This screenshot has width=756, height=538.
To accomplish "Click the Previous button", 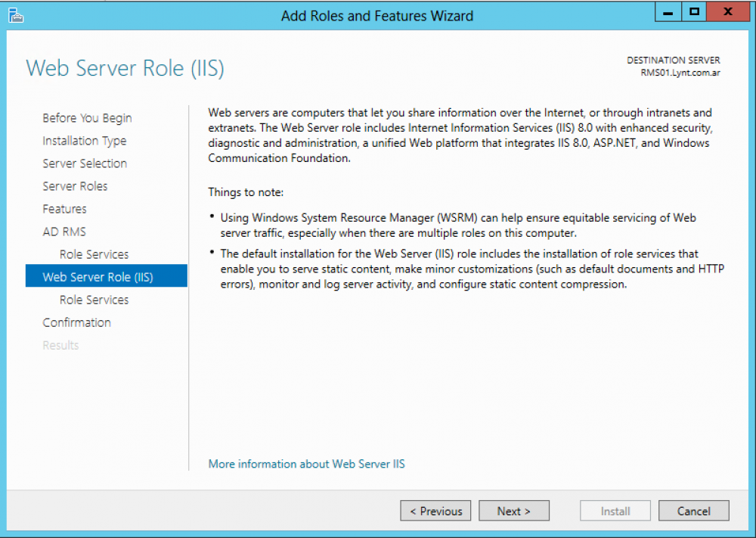I will tap(436, 511).
